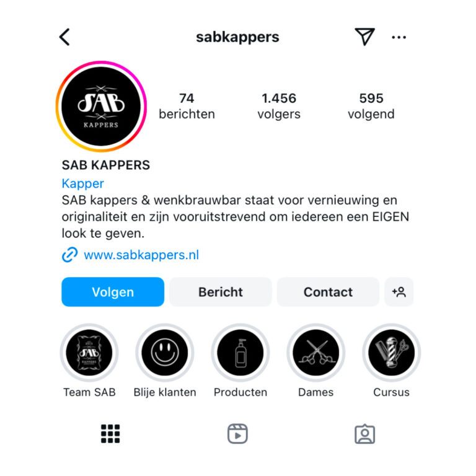Go back using the back arrow
Viewport: 476px width, 476px height.
tap(64, 37)
